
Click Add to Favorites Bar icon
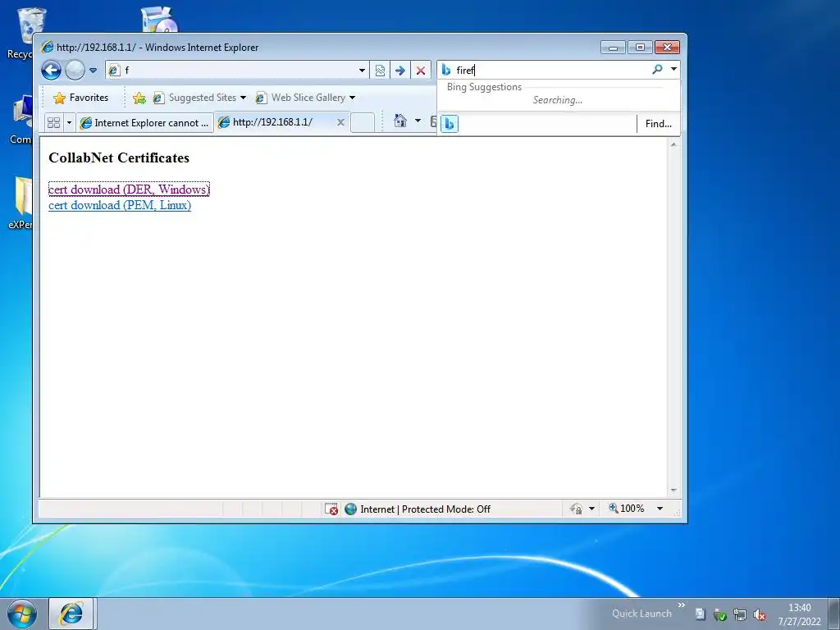tap(139, 98)
